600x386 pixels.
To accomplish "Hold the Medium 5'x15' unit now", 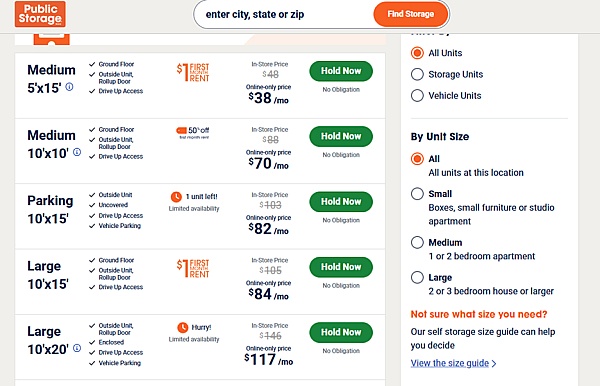I will click(341, 71).
